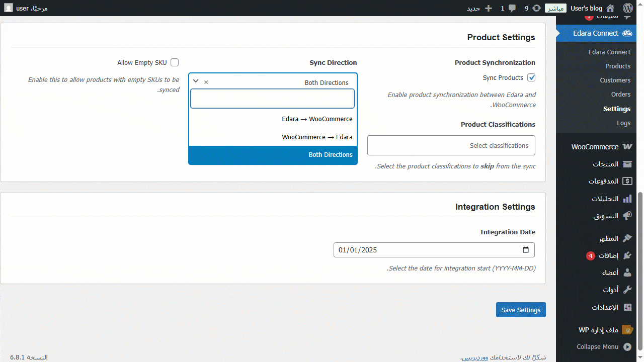Click the الإعدادات sliders icon
The height and width of the screenshot is (362, 644).
(x=627, y=307)
